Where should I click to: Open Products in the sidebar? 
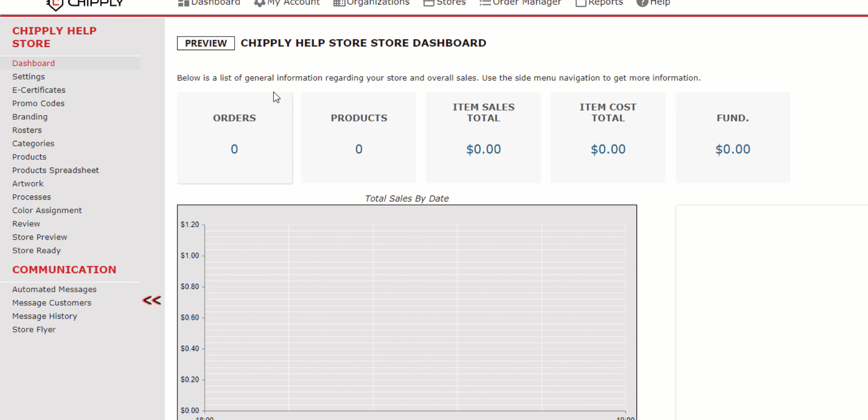29,157
